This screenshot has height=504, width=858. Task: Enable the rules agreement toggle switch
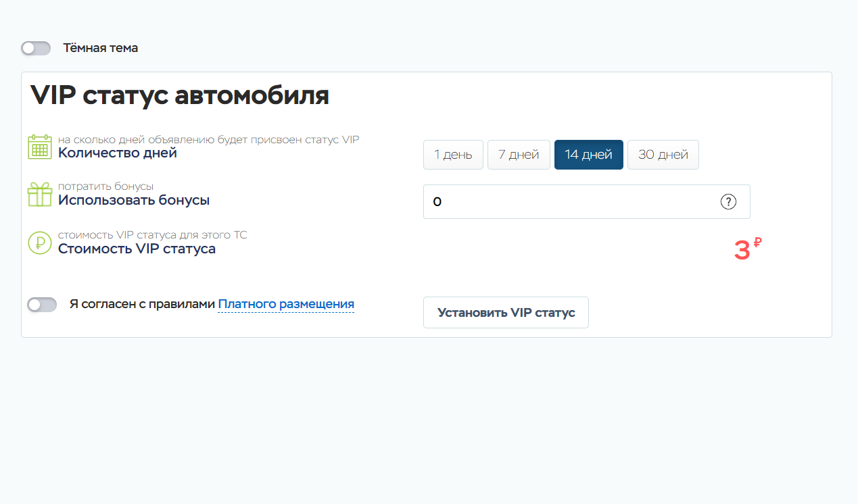click(42, 305)
